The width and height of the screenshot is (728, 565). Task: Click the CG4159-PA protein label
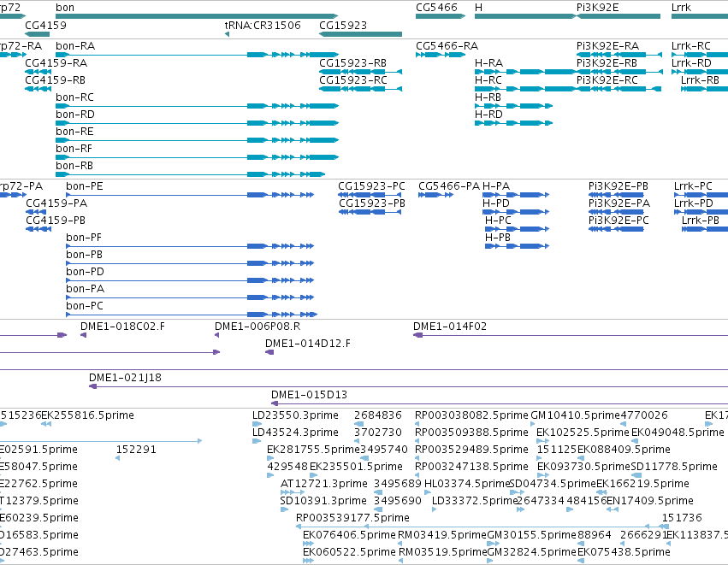[x=56, y=203]
